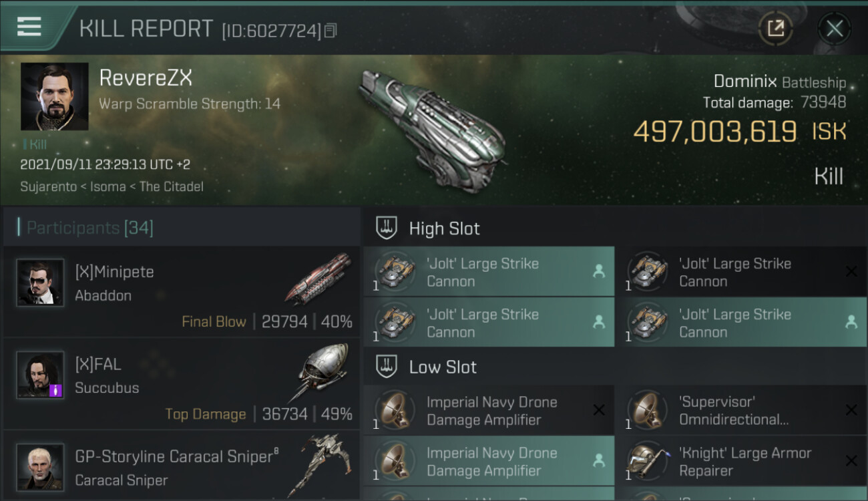The image size is (868, 501).
Task: Click the share kill report icon
Action: click(x=775, y=28)
